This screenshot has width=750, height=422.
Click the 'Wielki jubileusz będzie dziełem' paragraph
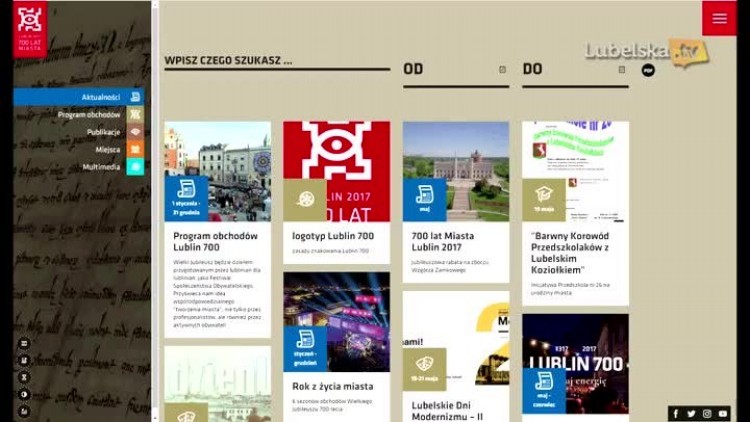pyautogui.click(x=217, y=294)
